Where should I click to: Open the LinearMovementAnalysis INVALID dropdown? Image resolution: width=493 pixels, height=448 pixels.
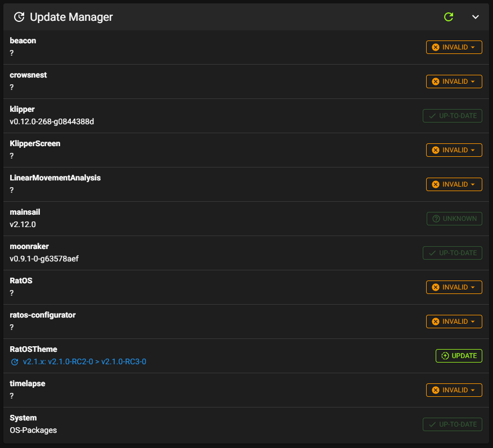tap(454, 184)
